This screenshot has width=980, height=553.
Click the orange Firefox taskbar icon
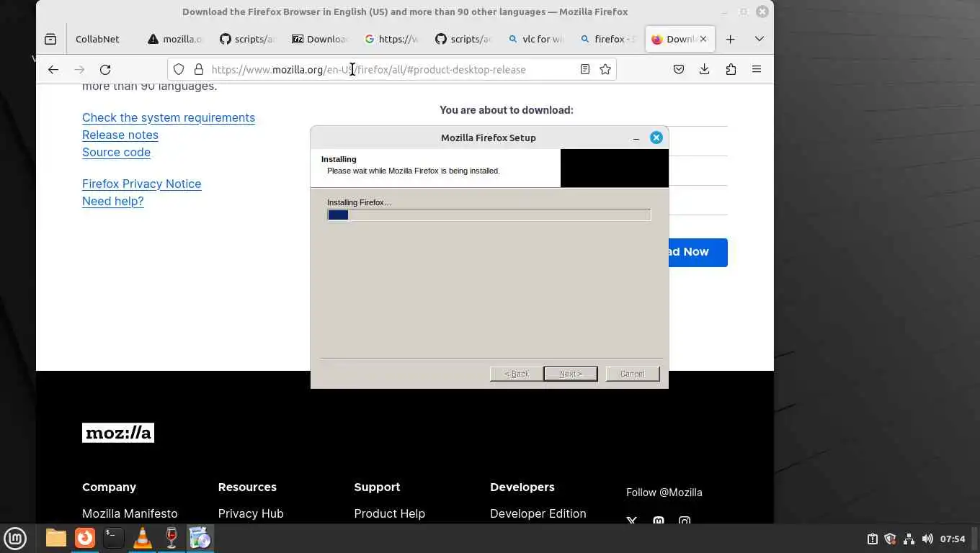point(85,538)
